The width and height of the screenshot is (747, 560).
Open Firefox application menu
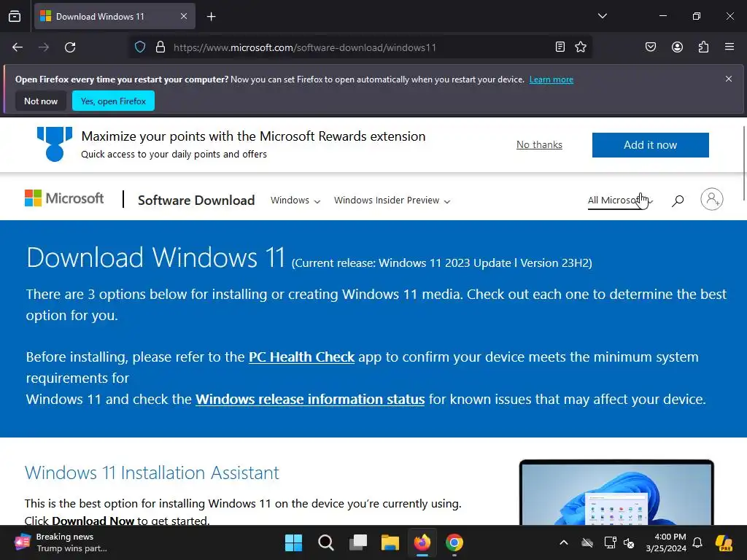(x=729, y=47)
